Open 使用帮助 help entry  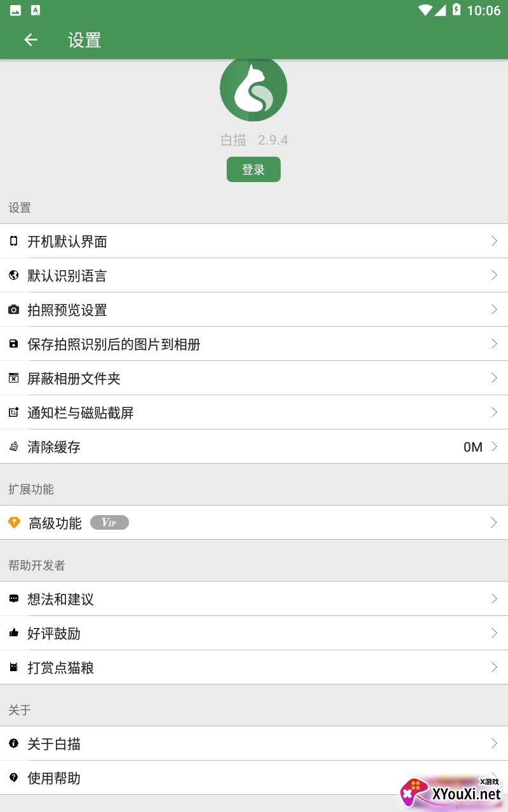54,778
